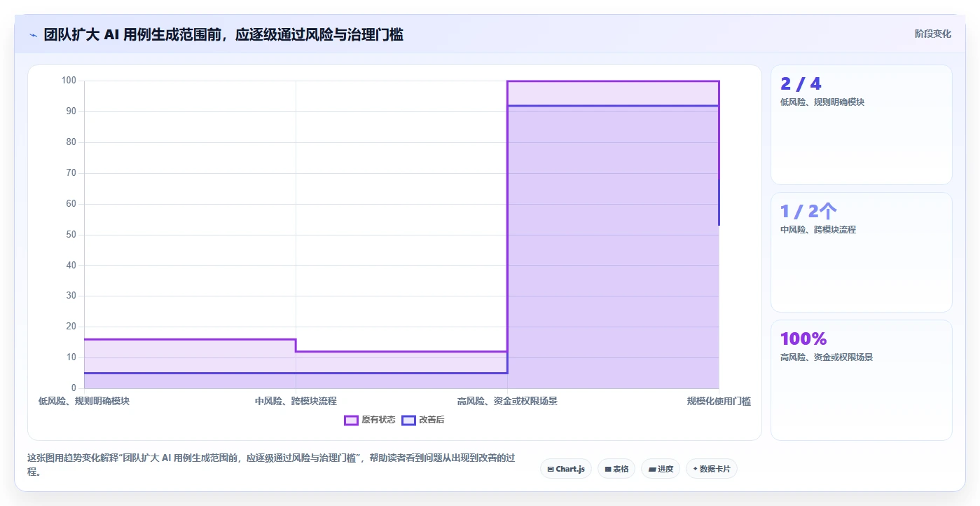
Task: Click the y-axis value 90
Action: [71, 111]
